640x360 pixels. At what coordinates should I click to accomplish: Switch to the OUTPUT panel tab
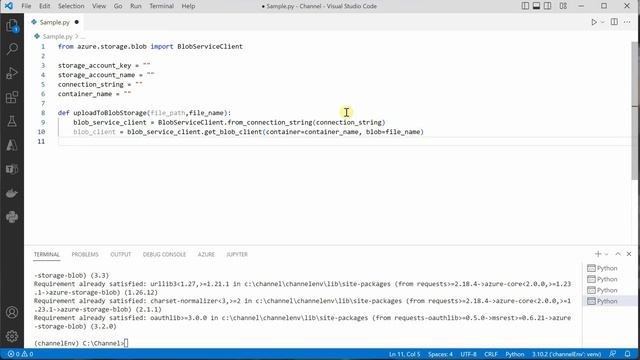point(120,254)
